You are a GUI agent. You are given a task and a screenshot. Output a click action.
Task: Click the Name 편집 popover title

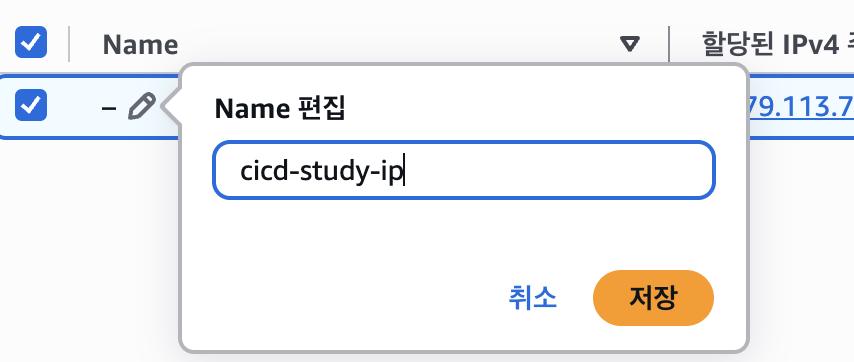coord(280,109)
